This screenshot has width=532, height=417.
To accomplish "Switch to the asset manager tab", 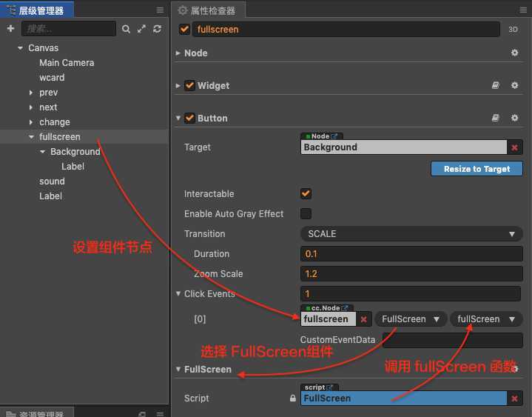I will [x=37, y=413].
